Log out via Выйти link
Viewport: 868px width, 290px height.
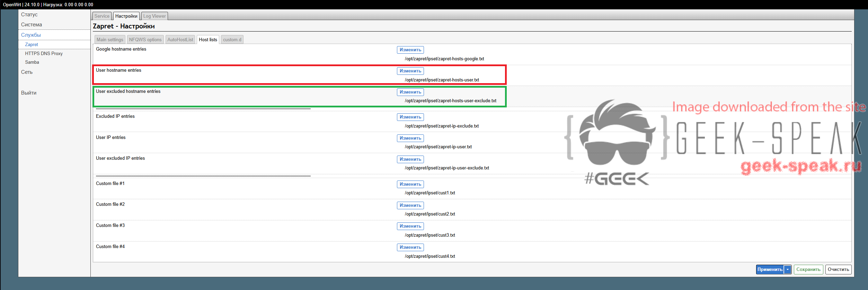point(29,93)
